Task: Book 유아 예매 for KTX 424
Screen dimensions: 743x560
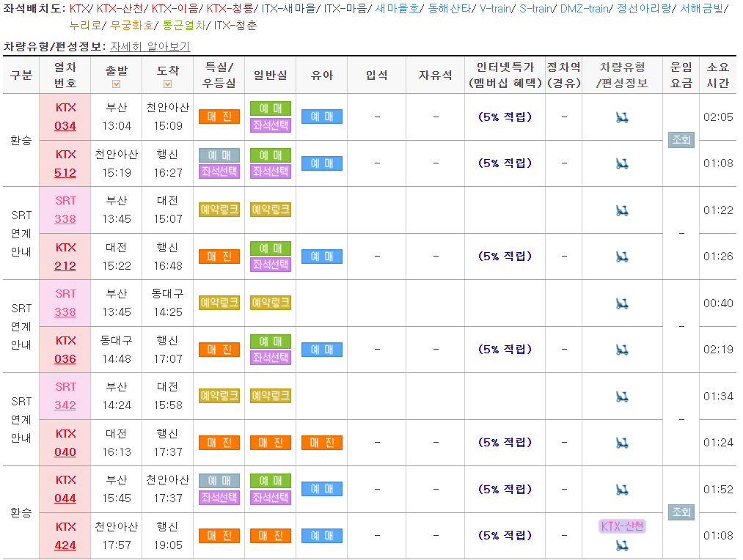Action: [322, 535]
